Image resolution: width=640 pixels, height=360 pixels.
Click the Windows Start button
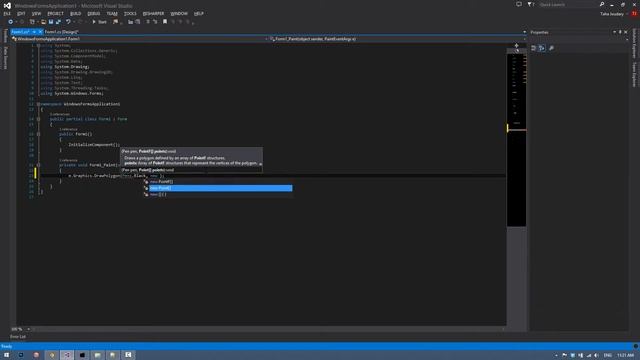pos(7,355)
